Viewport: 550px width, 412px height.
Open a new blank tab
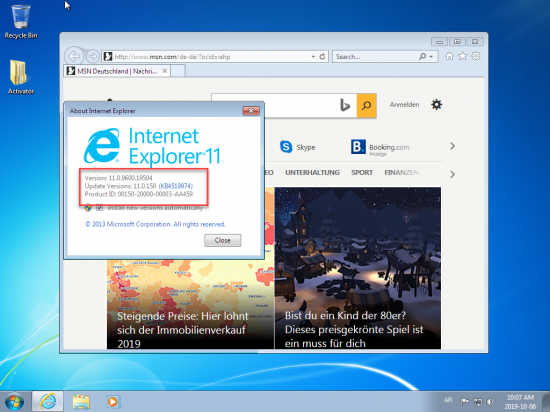coord(178,71)
